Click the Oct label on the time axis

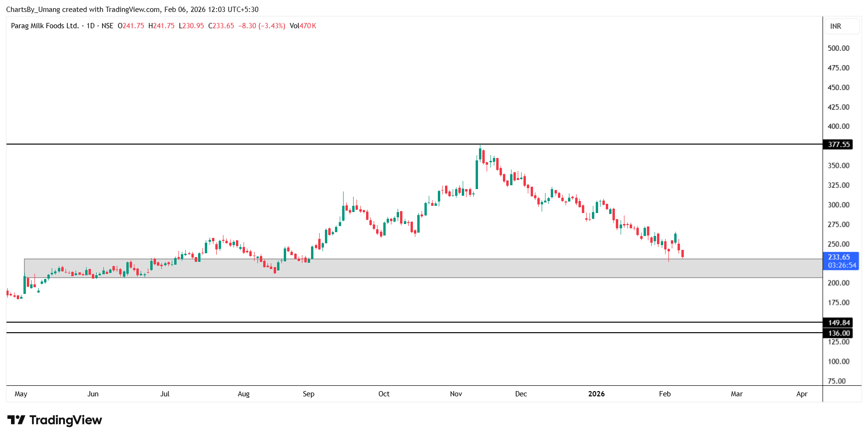click(x=384, y=394)
